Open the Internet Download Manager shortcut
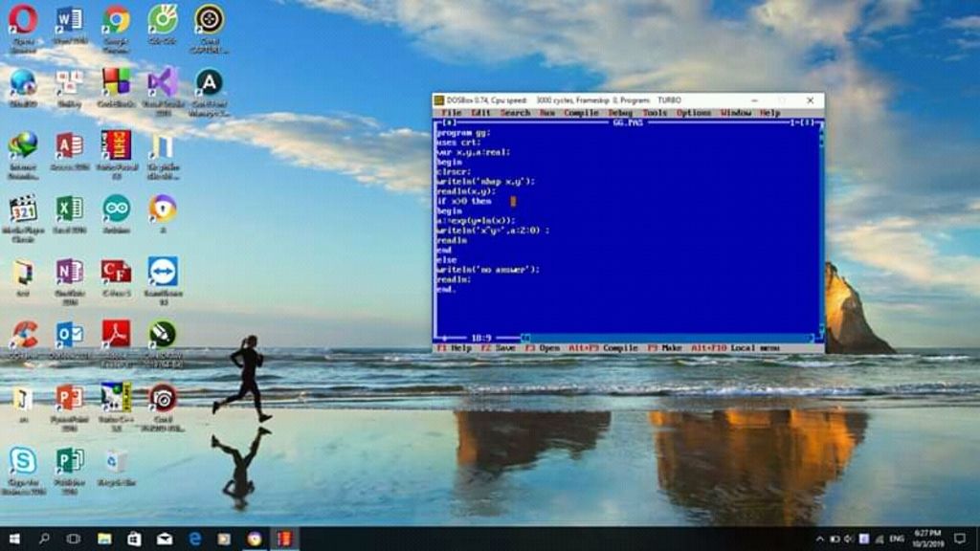The width and height of the screenshot is (980, 551). click(x=23, y=145)
